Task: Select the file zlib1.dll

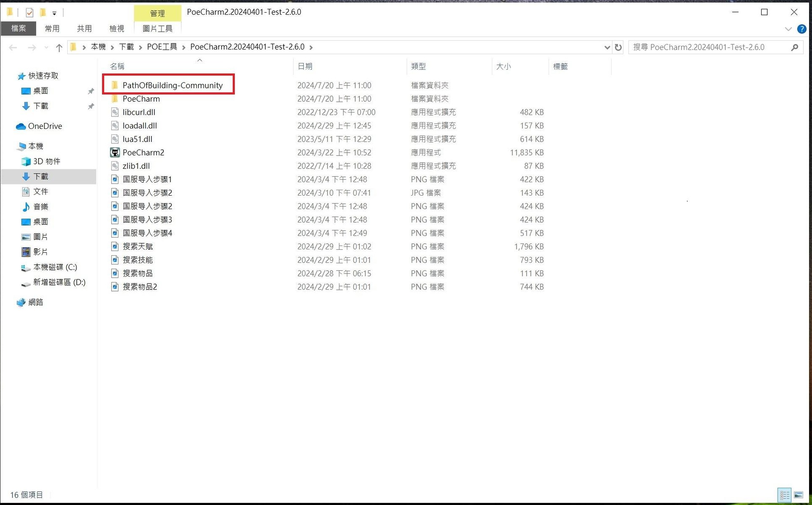Action: coord(136,166)
